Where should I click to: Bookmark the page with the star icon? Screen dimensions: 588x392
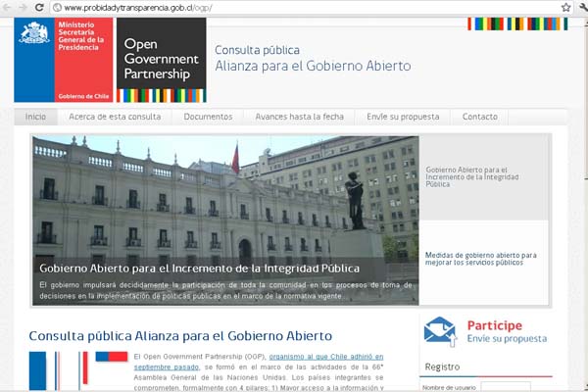pos(565,7)
